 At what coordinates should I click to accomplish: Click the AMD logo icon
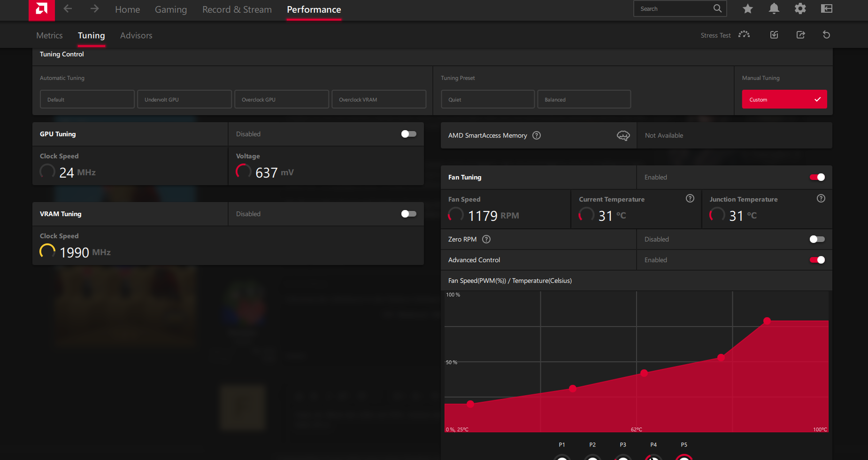click(41, 9)
